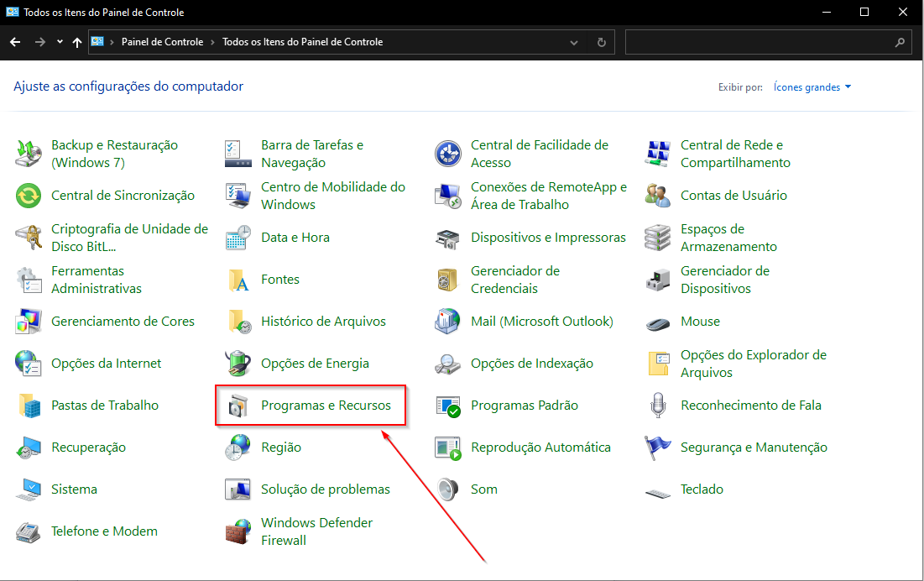Click Espaços de Armazenamento drives icon
Viewport: 924px width, 581px height.
[658, 238]
